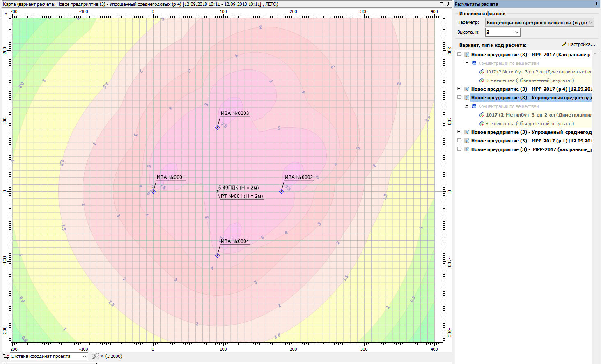Image resolution: width=601 pixels, height=364 pixels.
Task: Expand the МРР-2017 (р 4) tree node
Action: (x=459, y=89)
